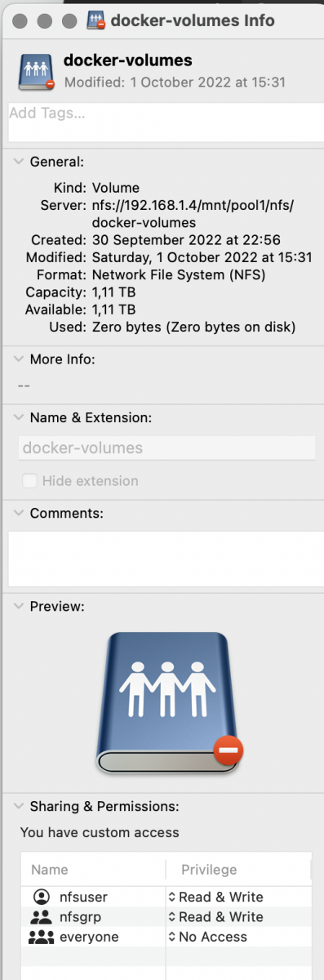Click the large network volume preview image

point(171,703)
